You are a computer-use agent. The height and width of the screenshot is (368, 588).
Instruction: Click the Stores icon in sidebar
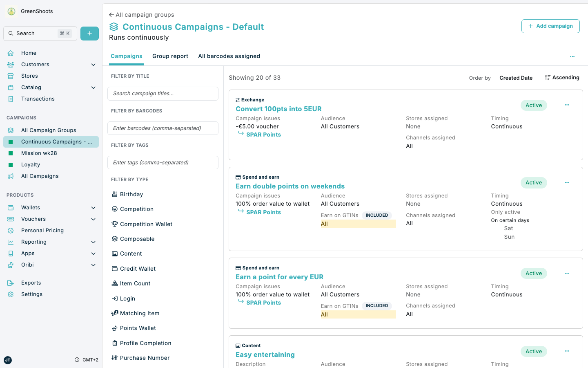(x=10, y=76)
